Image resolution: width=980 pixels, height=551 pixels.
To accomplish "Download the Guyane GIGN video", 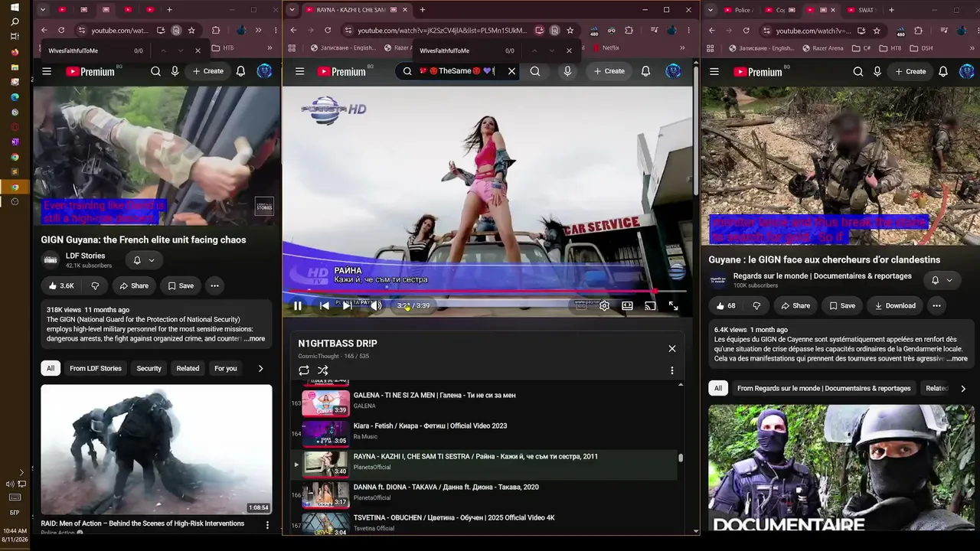I will tap(893, 305).
